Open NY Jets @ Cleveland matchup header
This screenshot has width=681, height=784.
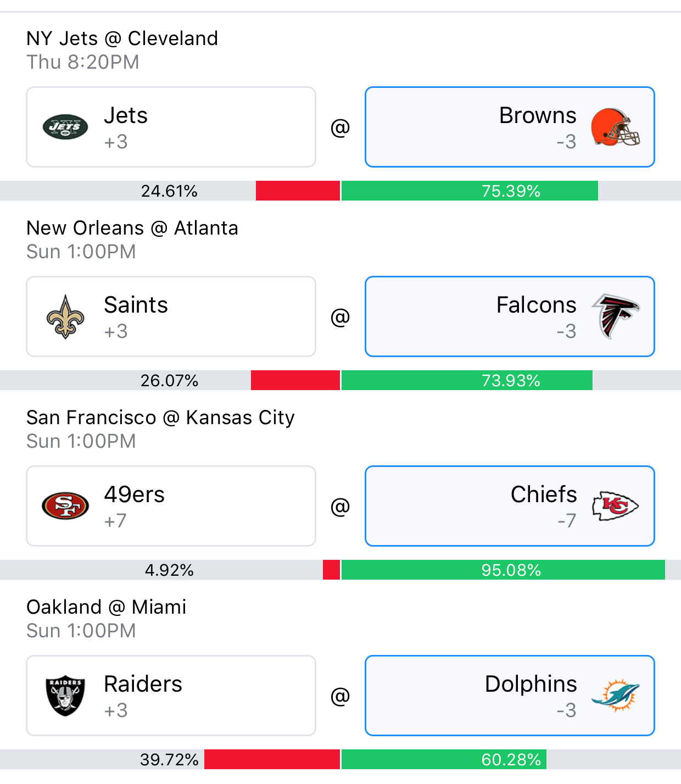coord(122,38)
